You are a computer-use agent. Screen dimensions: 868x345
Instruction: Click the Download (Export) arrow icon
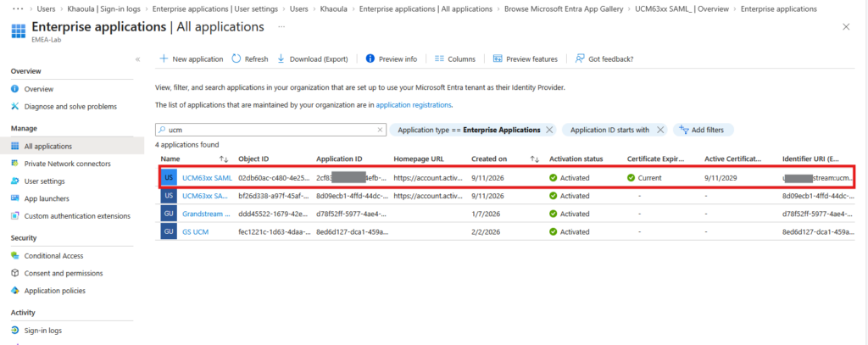pos(281,58)
